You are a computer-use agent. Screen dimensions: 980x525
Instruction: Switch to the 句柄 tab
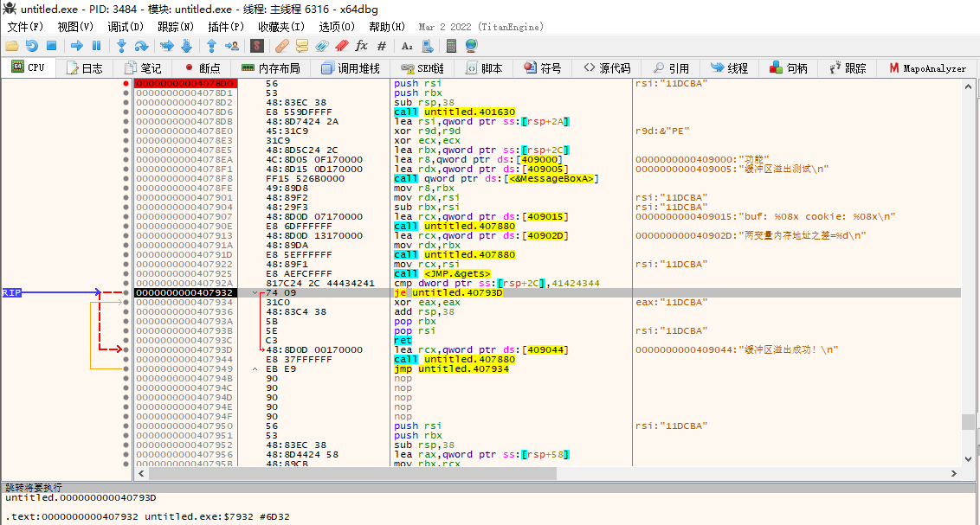tap(789, 68)
